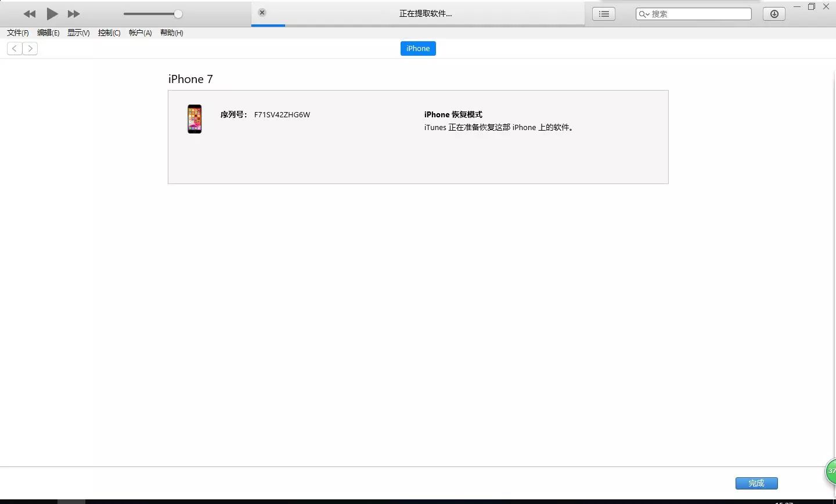Open the 编辑(E) menu

coord(48,33)
